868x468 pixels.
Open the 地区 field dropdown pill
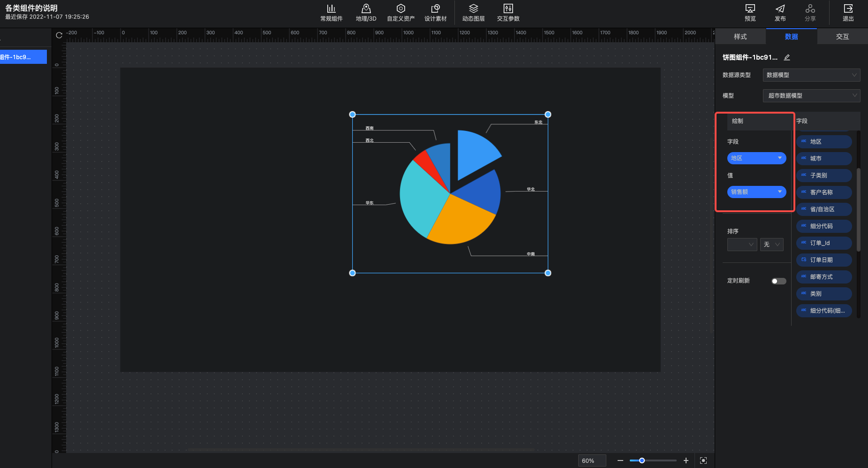point(756,158)
